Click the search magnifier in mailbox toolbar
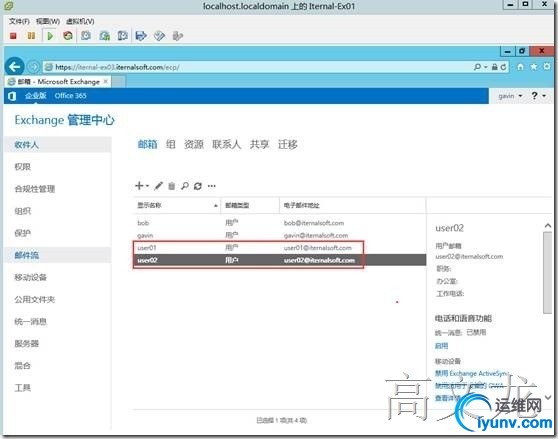This screenshot has width=558, height=439. click(185, 186)
